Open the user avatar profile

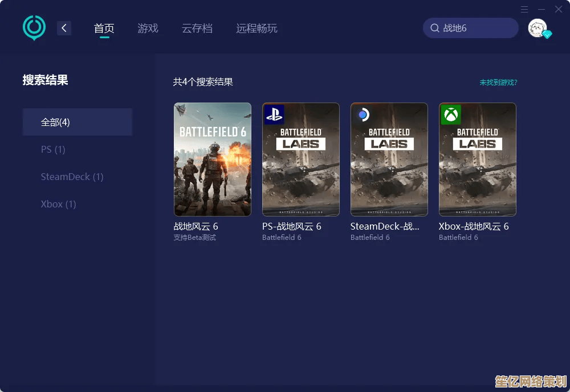537,28
